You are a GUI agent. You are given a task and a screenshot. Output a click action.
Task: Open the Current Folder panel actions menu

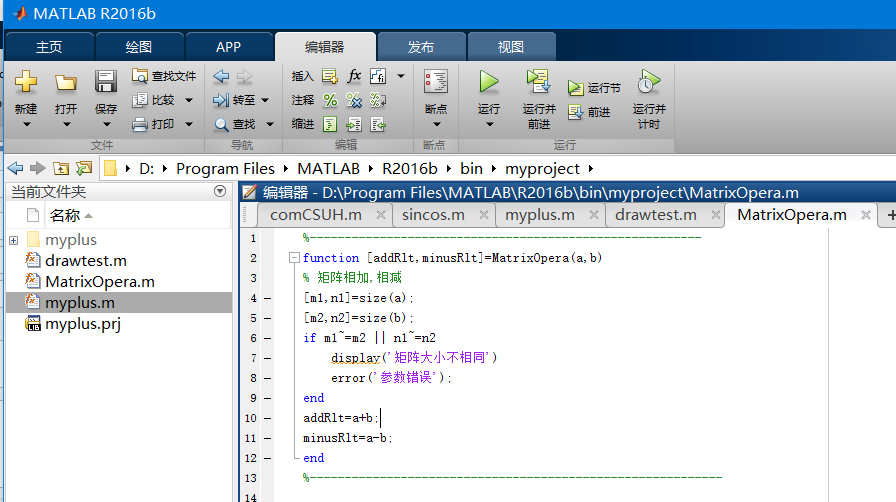220,191
